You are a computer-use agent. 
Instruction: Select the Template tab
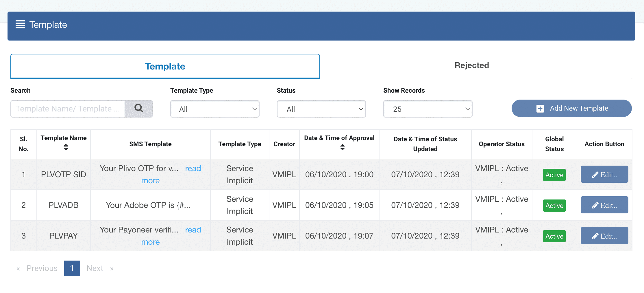pos(165,66)
